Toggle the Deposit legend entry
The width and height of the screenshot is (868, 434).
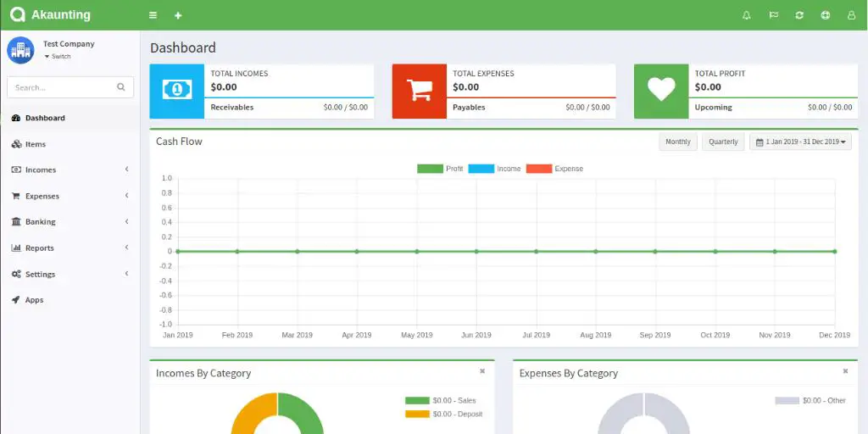tap(443, 414)
